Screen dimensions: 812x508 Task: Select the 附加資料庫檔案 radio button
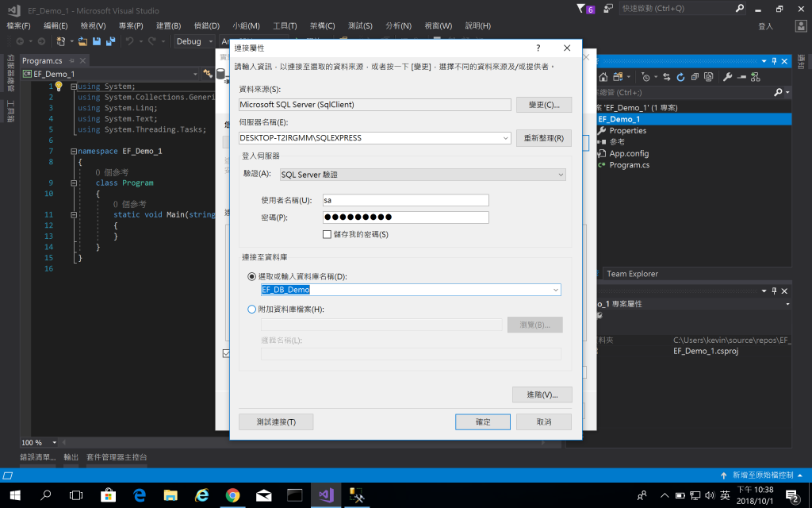point(251,310)
